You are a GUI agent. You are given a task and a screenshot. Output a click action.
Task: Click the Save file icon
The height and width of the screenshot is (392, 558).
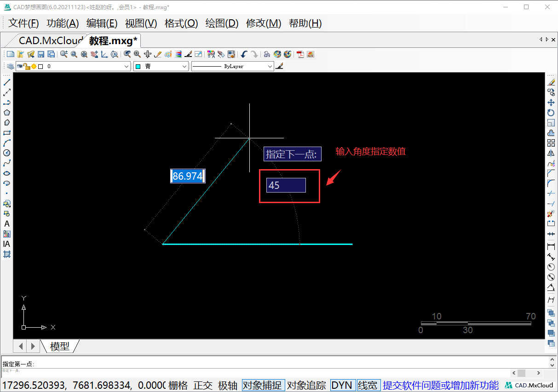pos(41,54)
